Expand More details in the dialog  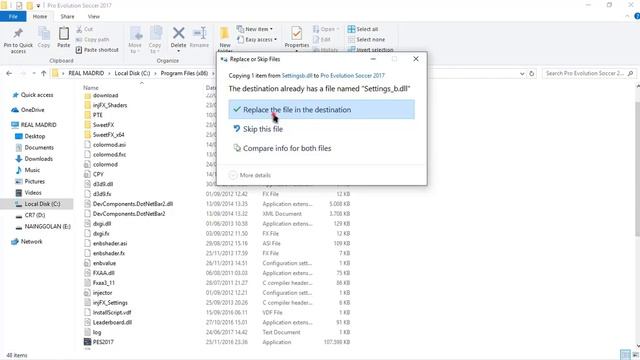250,175
